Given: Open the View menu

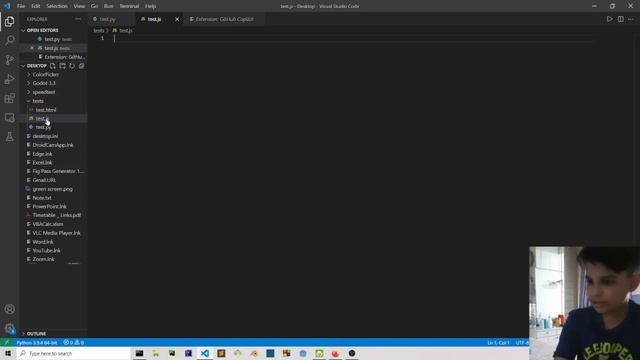Looking at the screenshot, I should pos(79,6).
